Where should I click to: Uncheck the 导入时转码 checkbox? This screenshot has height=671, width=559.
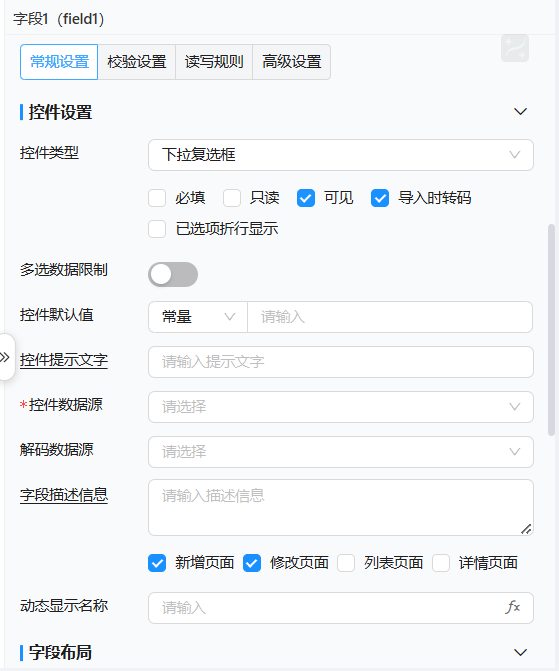[x=380, y=198]
